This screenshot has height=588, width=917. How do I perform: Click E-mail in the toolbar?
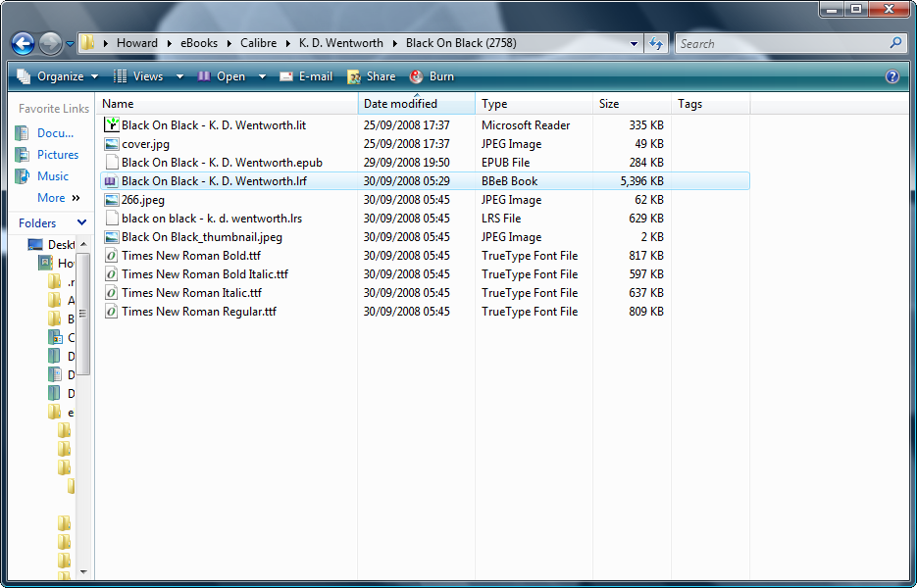tap(306, 76)
